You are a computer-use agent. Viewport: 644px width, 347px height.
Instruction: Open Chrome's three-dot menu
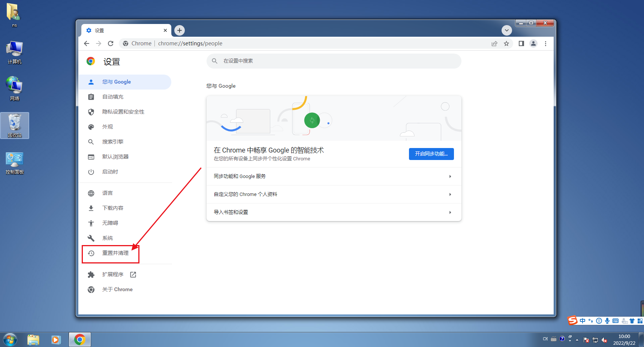(545, 43)
